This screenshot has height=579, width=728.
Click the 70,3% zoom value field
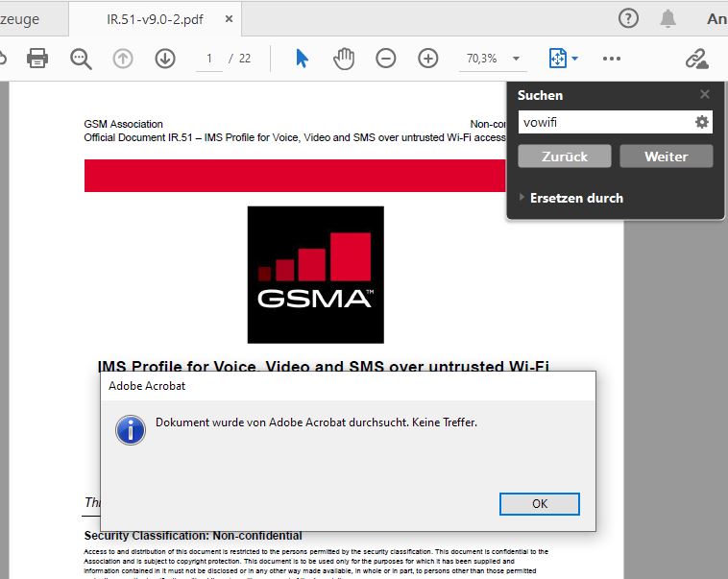482,59
